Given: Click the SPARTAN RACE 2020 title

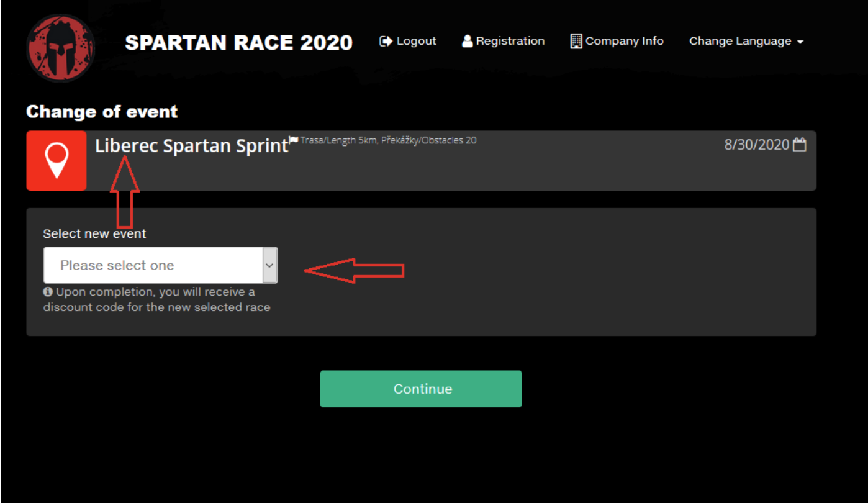Looking at the screenshot, I should [238, 42].
